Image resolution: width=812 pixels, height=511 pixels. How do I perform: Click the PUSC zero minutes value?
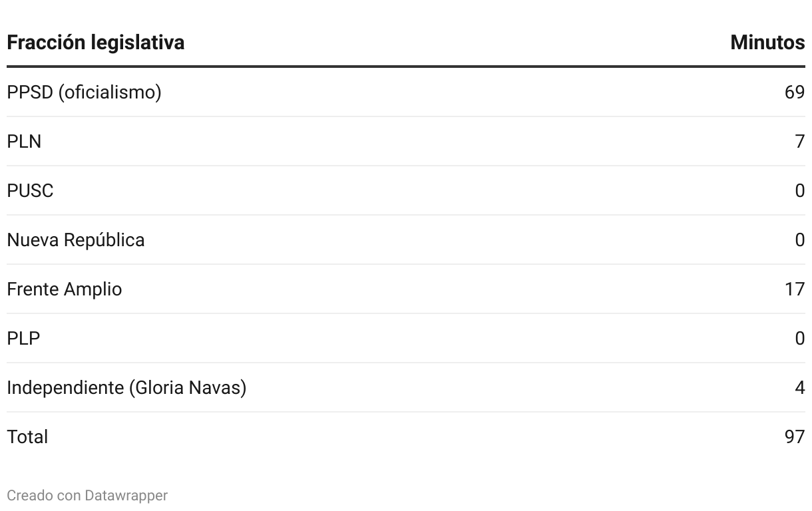pos(799,190)
